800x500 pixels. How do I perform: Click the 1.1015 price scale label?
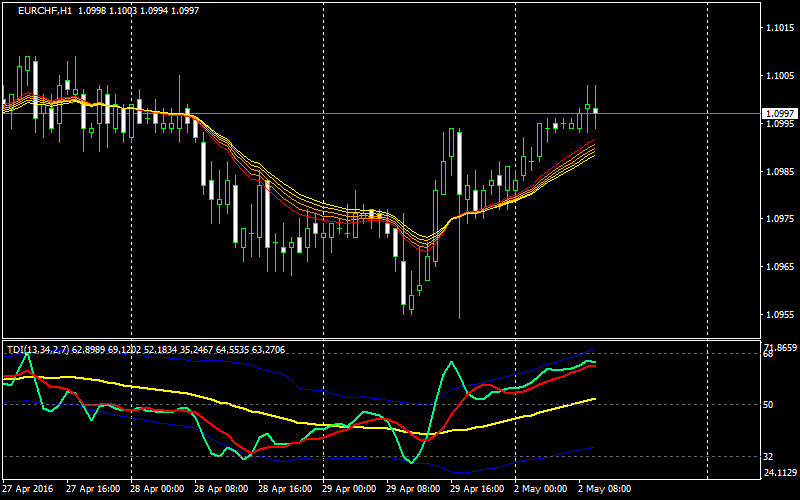coord(779,28)
